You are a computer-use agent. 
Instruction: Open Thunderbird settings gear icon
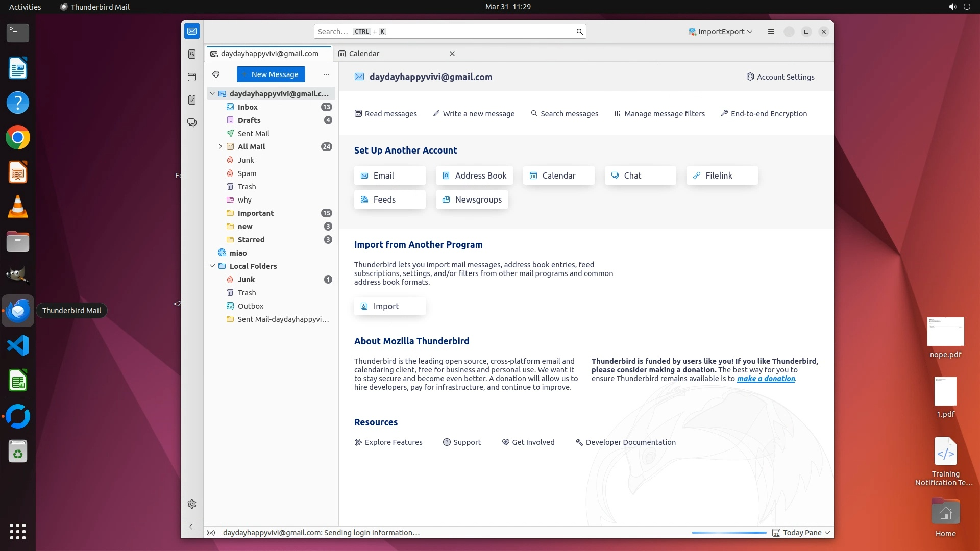pyautogui.click(x=192, y=504)
